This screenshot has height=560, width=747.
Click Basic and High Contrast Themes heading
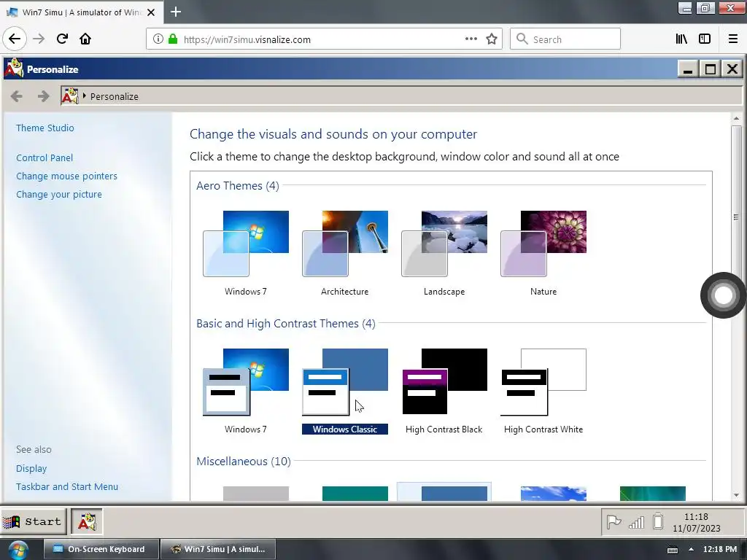(286, 324)
